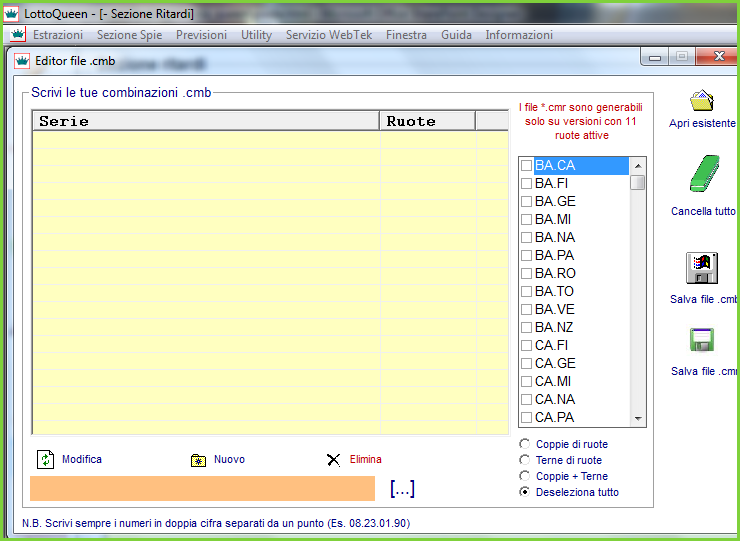Screen dimensions: 740x541
Task: Click the orange combination input field
Action: tap(202, 488)
